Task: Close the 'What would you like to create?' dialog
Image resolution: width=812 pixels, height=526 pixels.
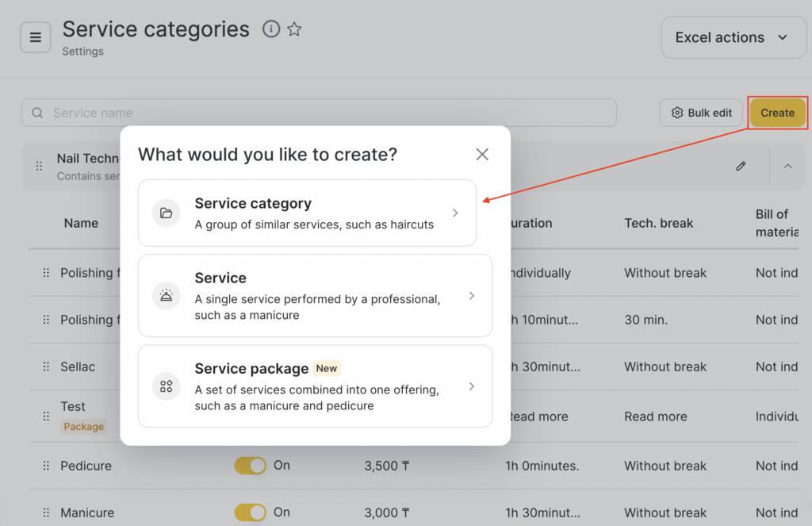Action: tap(482, 154)
